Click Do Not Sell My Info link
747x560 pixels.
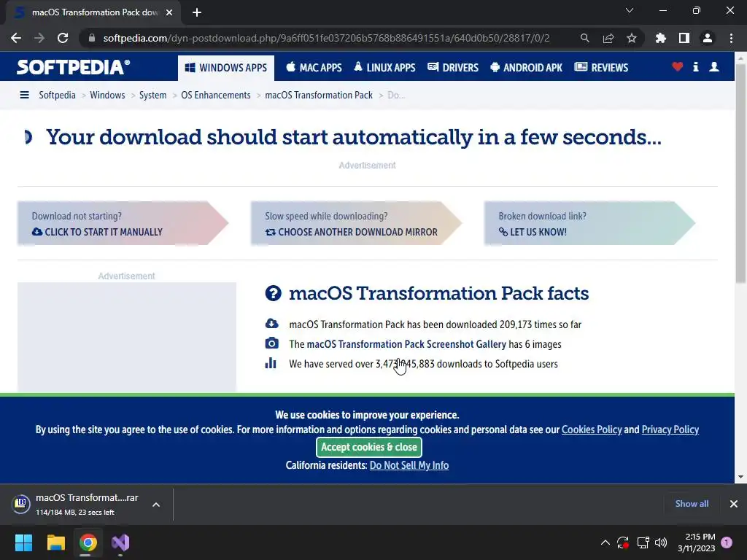pos(409,465)
